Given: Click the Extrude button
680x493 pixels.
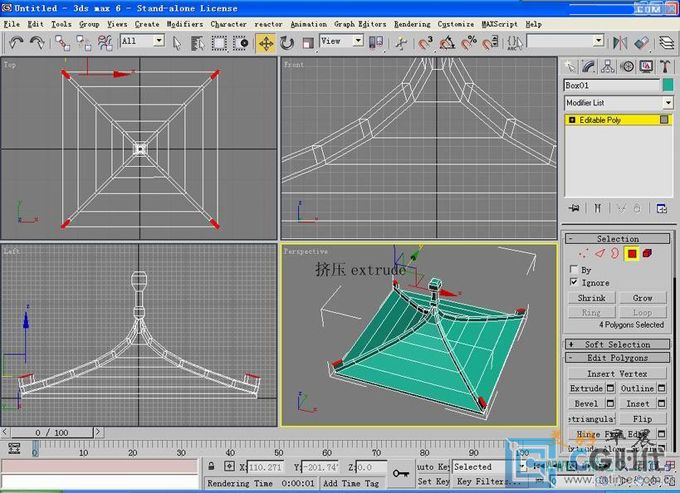Looking at the screenshot, I should [586, 389].
